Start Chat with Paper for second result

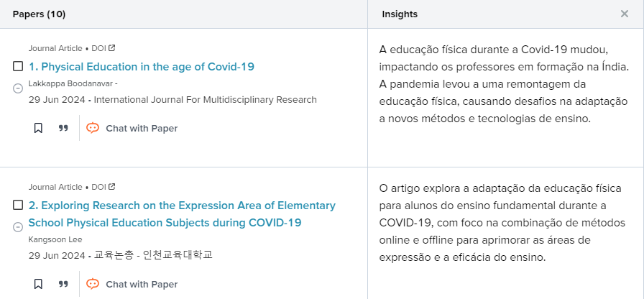(x=132, y=284)
